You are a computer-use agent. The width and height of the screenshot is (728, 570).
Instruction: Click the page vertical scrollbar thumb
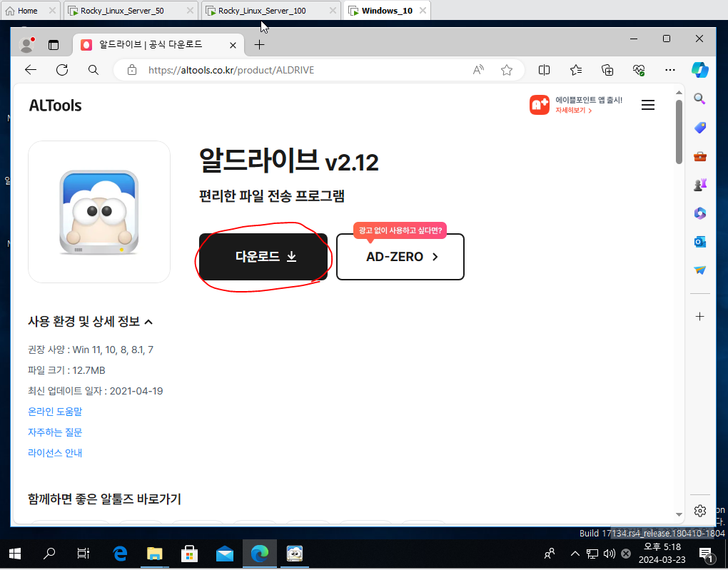point(679,132)
